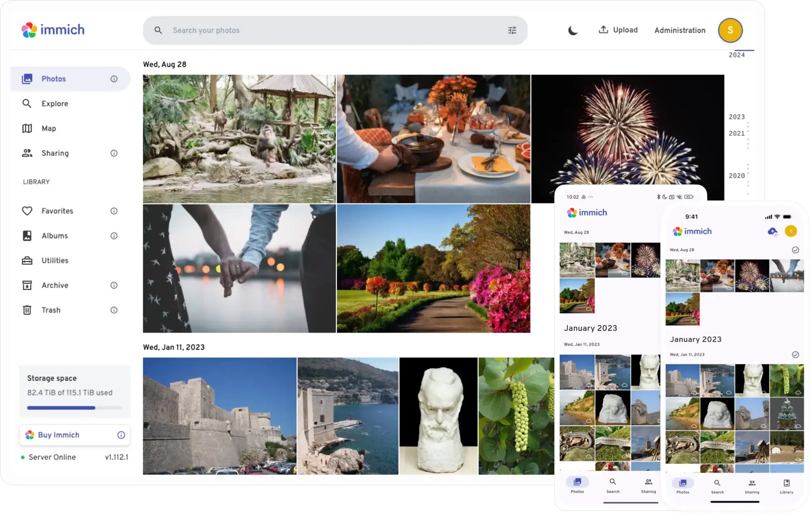Open Archive in the sidebar

55,285
